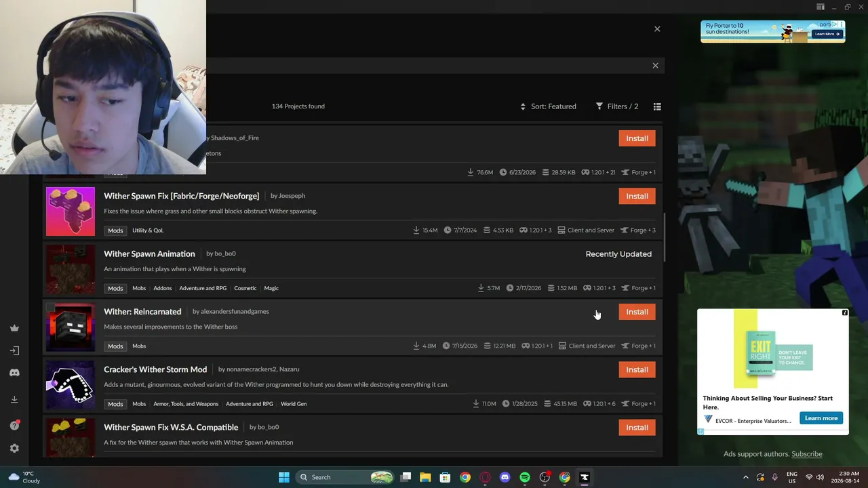Image resolution: width=868 pixels, height=488 pixels.
Task: Click the Wi-Fi icon in the system tray
Action: click(808, 477)
